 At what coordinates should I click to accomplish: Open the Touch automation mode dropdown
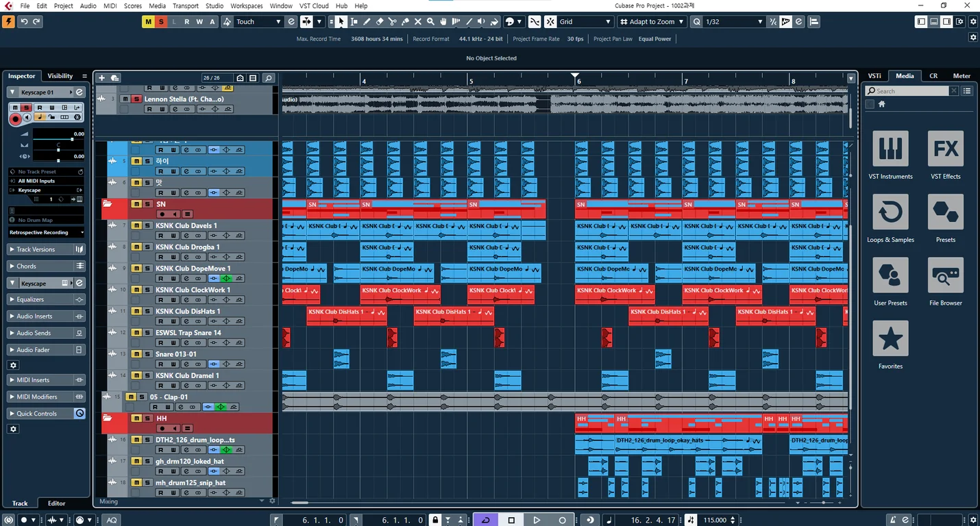click(x=258, y=22)
